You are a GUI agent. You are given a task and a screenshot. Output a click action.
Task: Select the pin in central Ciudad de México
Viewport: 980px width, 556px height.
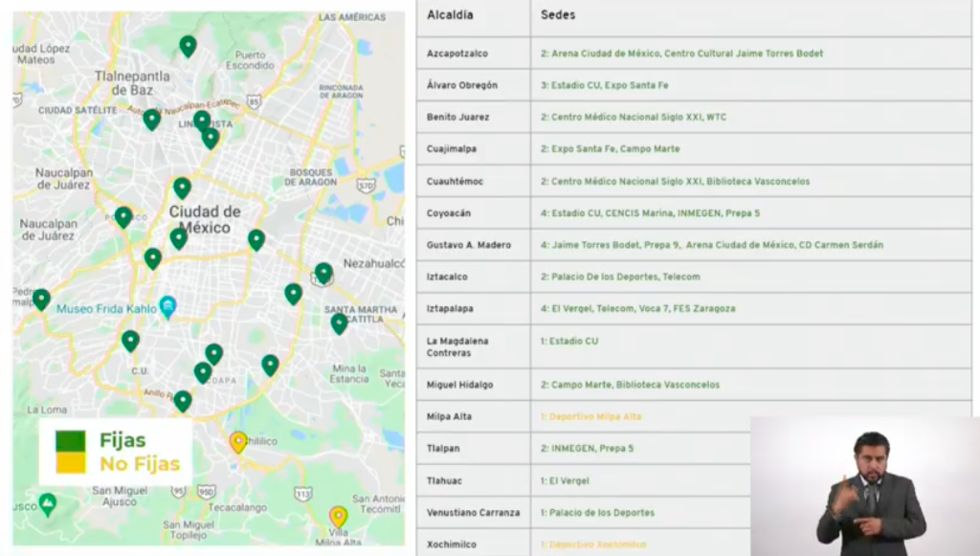pos(178,238)
